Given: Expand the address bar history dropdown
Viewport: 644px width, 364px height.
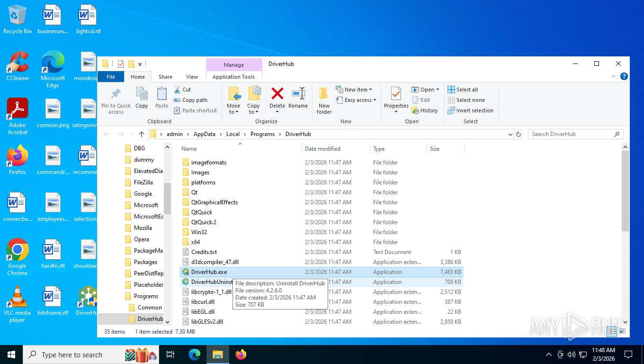Looking at the screenshot, I should (510, 134).
